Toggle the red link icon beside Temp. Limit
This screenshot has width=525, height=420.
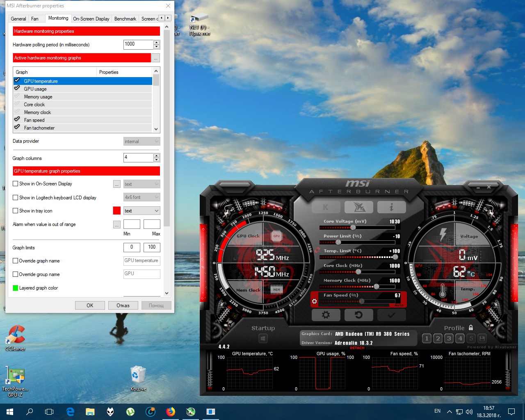tap(317, 249)
